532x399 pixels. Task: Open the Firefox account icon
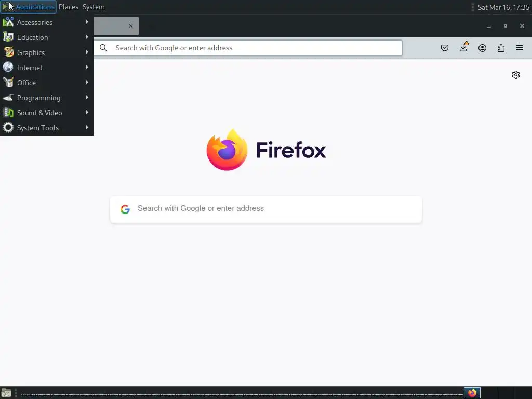pos(482,48)
